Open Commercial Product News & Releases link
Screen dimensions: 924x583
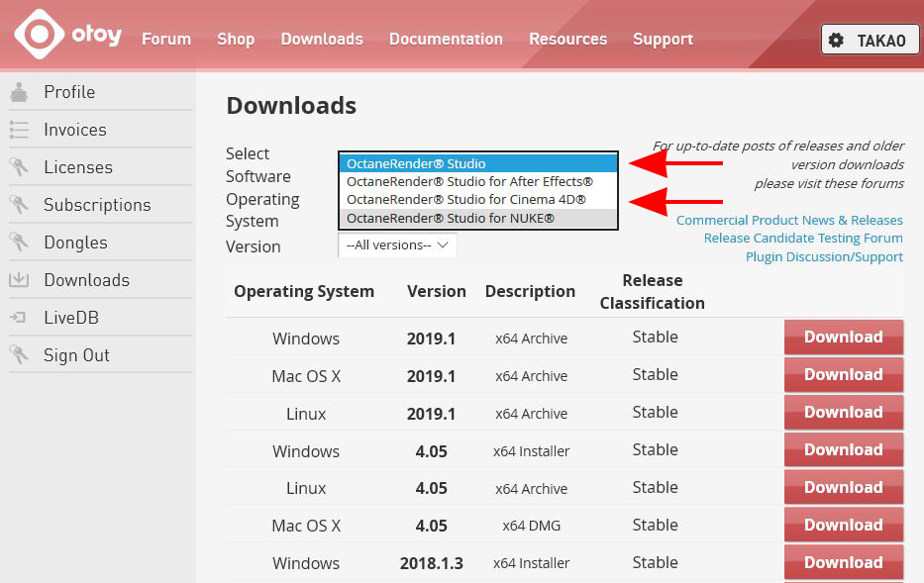[789, 220]
